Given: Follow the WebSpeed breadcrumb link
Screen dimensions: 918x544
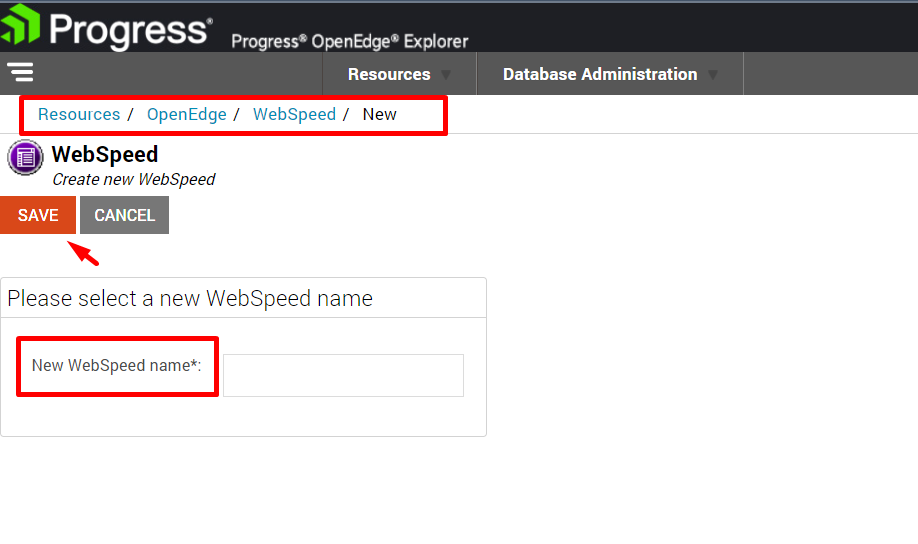Looking at the screenshot, I should (x=294, y=114).
